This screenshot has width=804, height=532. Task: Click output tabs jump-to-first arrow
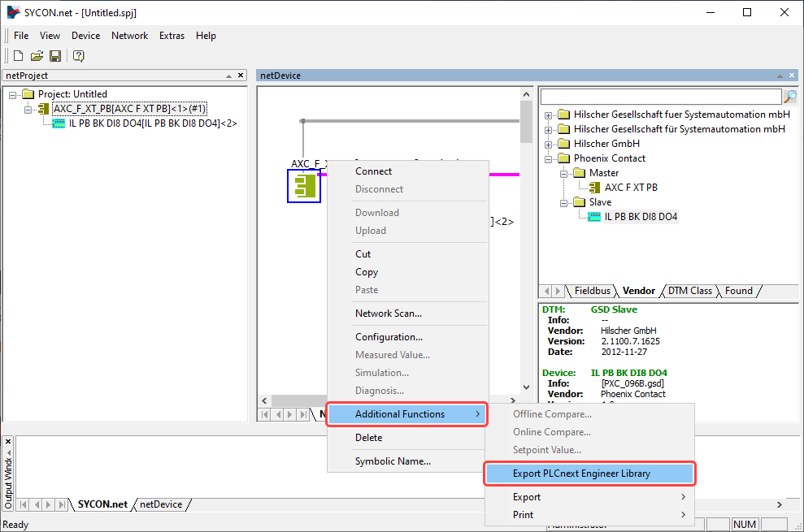pyautogui.click(x=24, y=505)
